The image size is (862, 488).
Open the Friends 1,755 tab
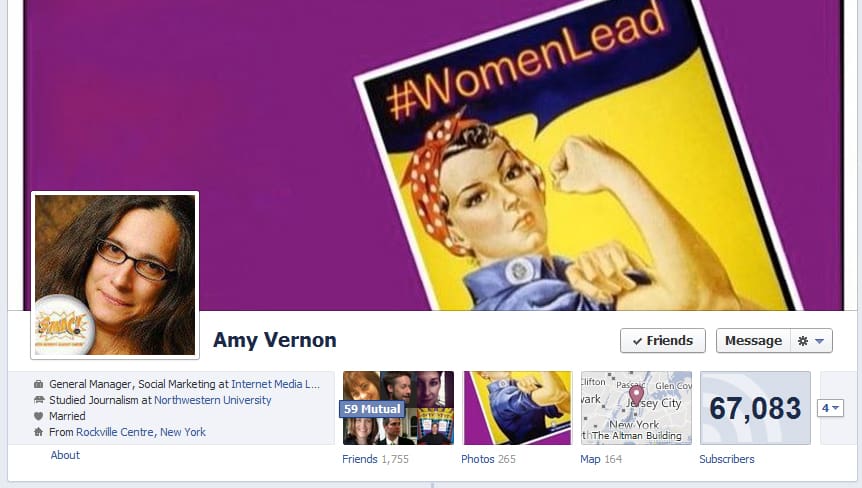click(x=375, y=459)
